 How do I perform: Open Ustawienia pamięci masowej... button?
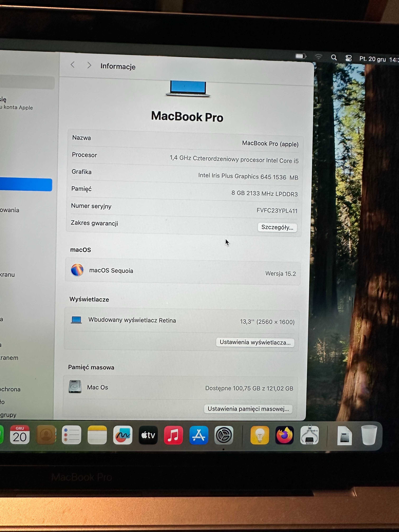point(248,409)
